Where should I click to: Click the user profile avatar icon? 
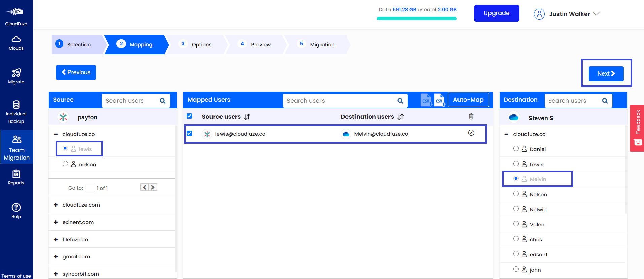[x=539, y=14]
